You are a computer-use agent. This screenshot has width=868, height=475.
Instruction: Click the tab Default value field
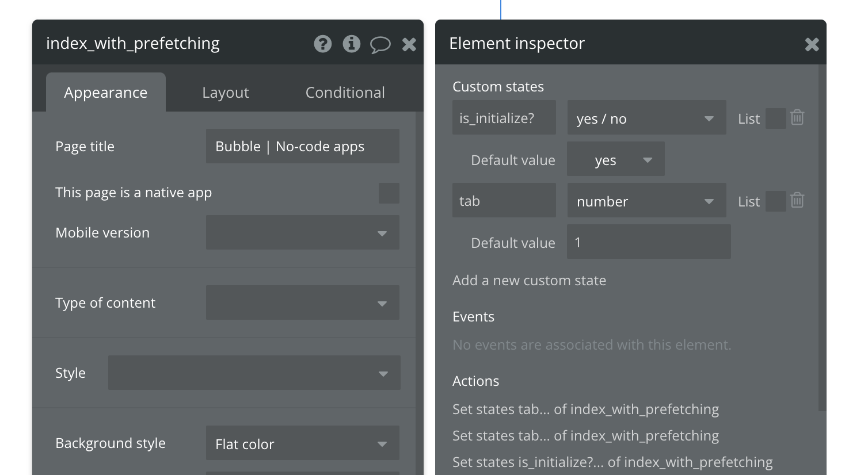(649, 242)
